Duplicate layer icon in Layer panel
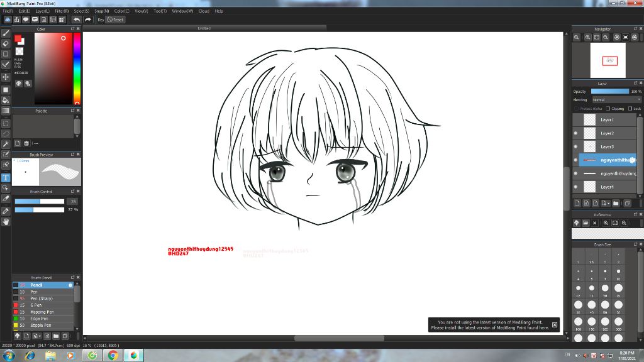 coord(627,203)
